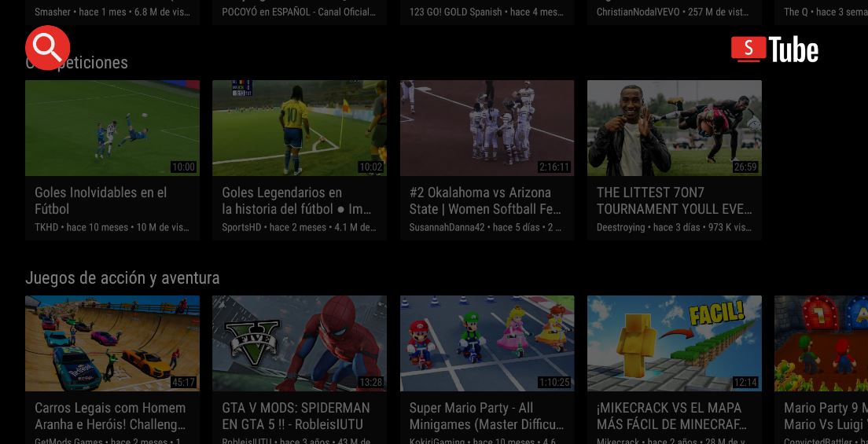Click '123 GO! GOLD Spanish' info line
This screenshot has height=444, width=868.
[486, 12]
